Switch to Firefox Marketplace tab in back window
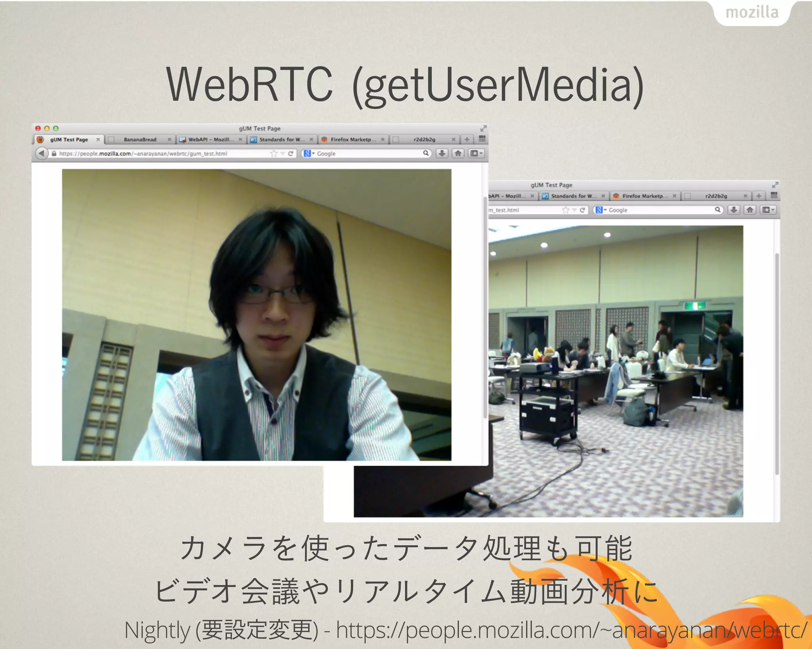This screenshot has height=649, width=812. coord(645,196)
